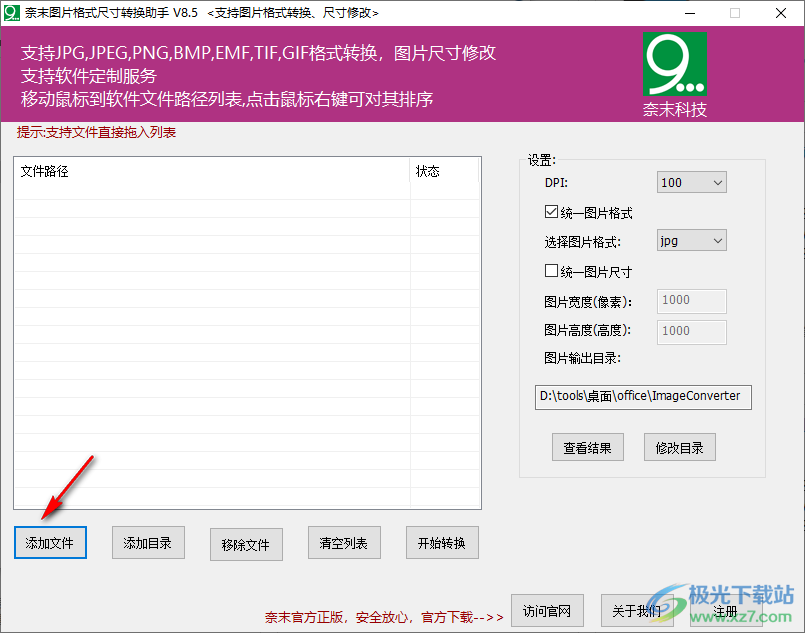Click 修改目录 to change output folder
The height and width of the screenshot is (633, 805).
[x=680, y=447]
